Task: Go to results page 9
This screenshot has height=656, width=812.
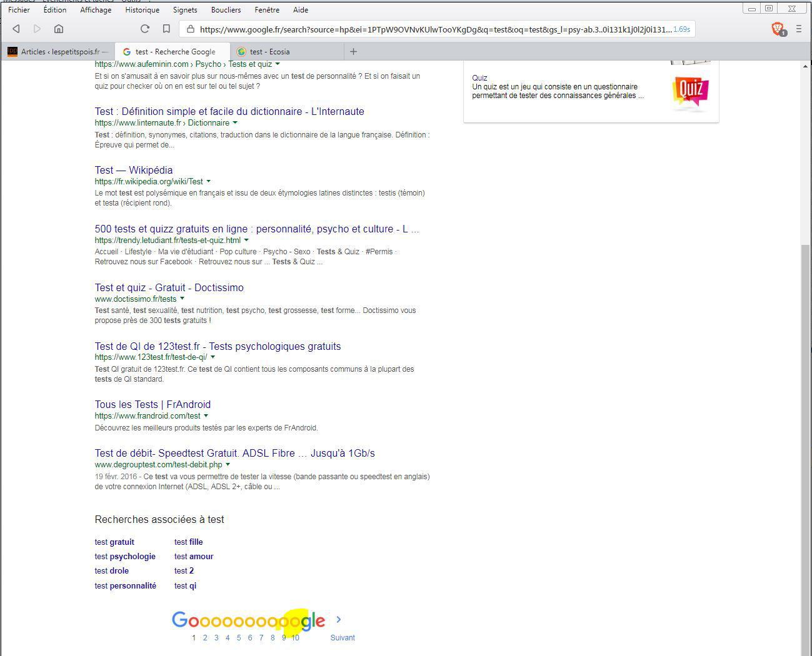Action: pos(284,638)
